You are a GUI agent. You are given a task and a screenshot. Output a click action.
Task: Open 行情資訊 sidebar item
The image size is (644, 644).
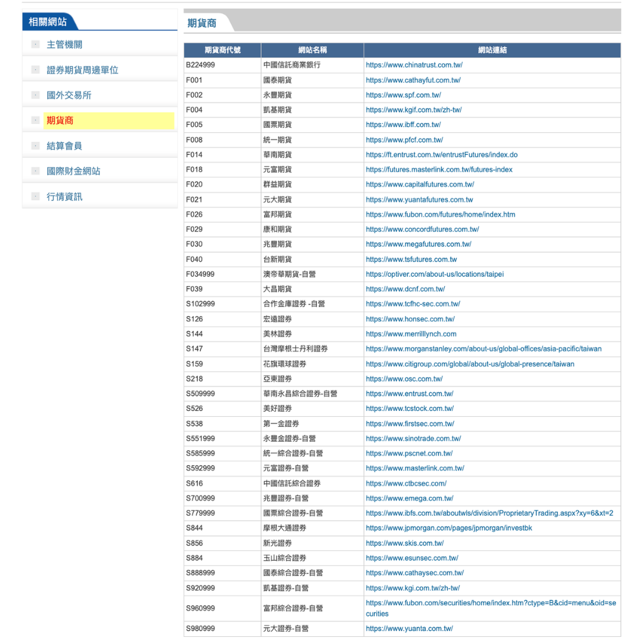[64, 197]
